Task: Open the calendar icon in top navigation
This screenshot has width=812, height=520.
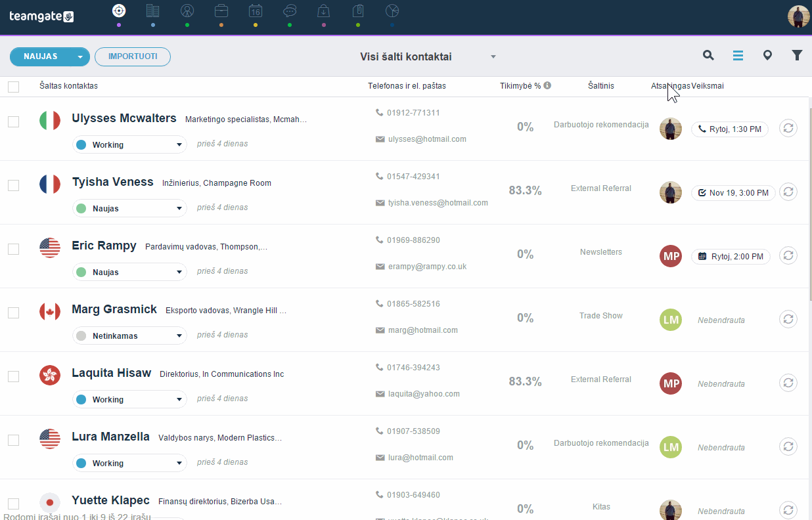Action: [x=256, y=11]
